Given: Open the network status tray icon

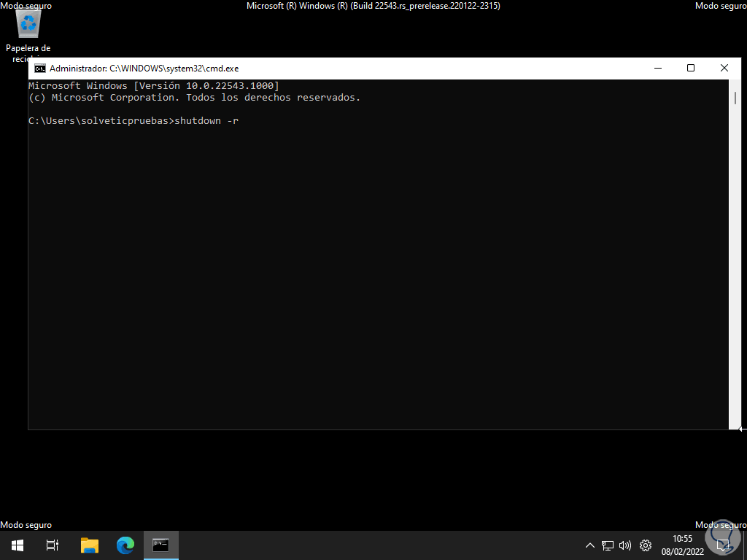Looking at the screenshot, I should pyautogui.click(x=608, y=545).
